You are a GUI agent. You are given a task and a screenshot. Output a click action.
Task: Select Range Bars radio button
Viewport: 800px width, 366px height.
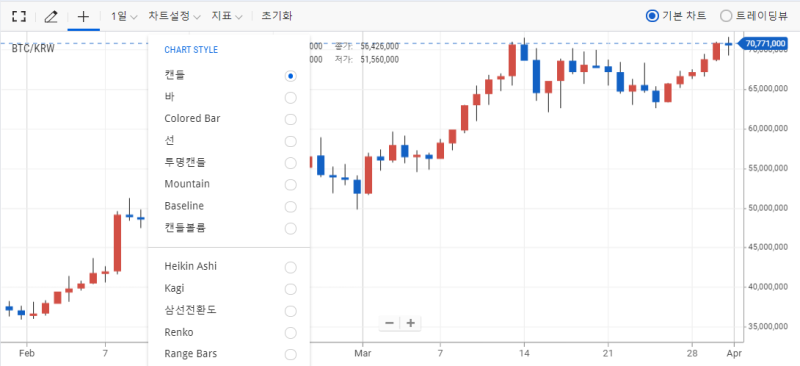tap(290, 355)
